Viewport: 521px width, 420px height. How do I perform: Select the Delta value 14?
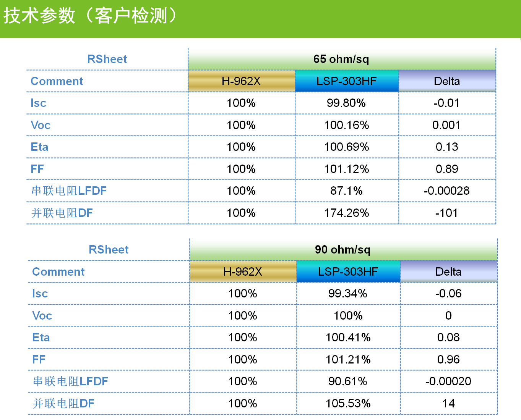448,404
